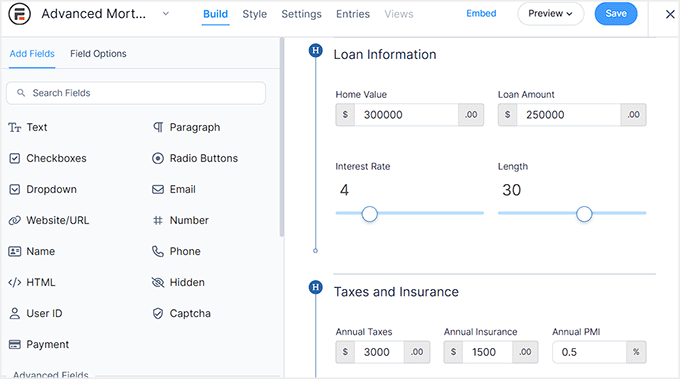Click the Interest Rate slider handle
Viewport: 680px width, 379px height.
[x=369, y=214]
